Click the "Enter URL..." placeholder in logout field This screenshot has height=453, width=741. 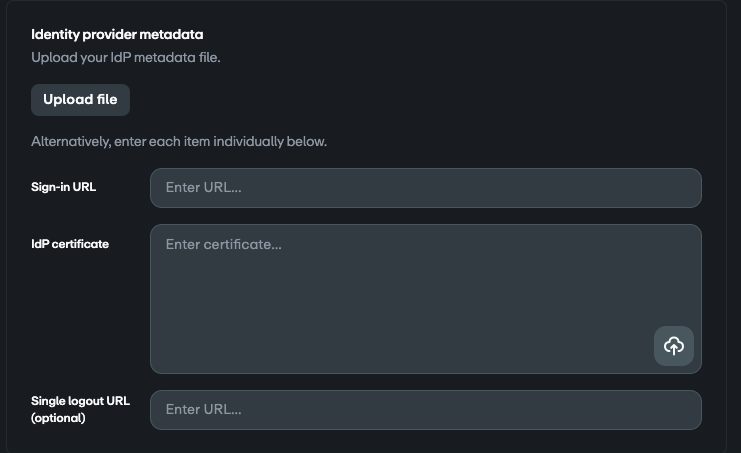coord(204,410)
